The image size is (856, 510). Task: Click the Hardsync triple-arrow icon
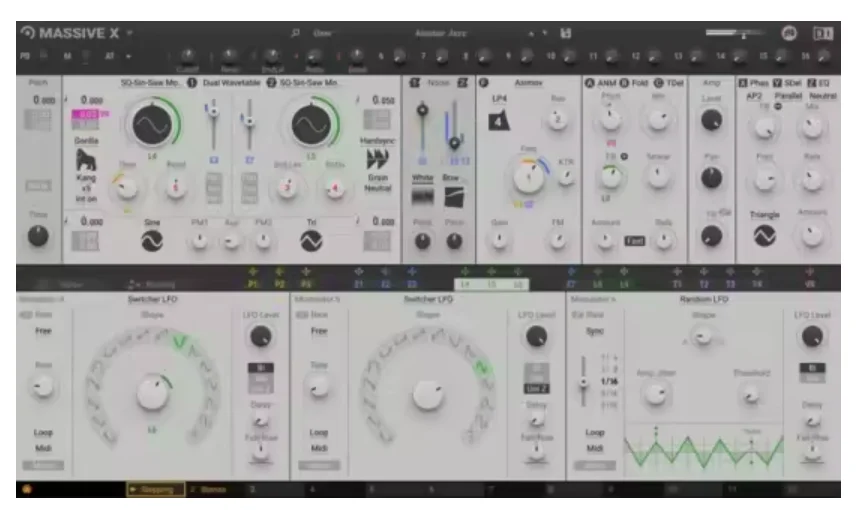[x=377, y=159]
